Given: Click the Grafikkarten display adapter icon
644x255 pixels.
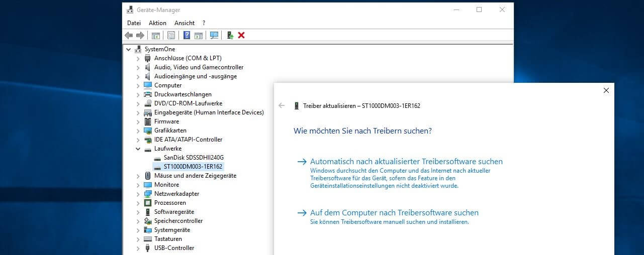Looking at the screenshot, I should (x=148, y=131).
